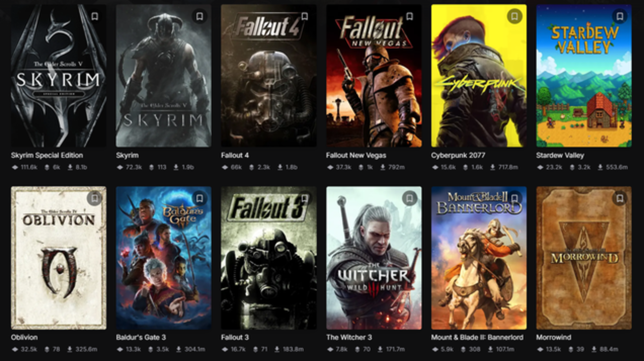Image resolution: width=644 pixels, height=361 pixels.
Task: Click the Oblivion cover thumbnail
Action: pos(59,258)
